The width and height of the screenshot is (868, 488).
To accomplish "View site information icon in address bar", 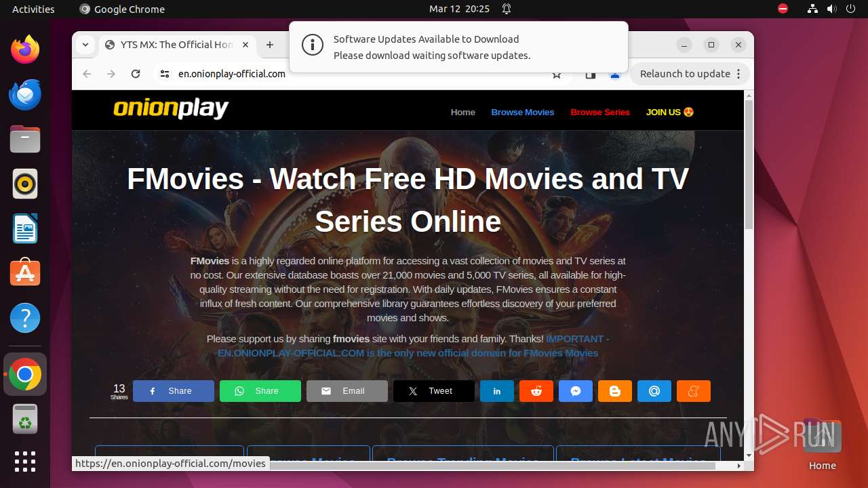I will [165, 74].
